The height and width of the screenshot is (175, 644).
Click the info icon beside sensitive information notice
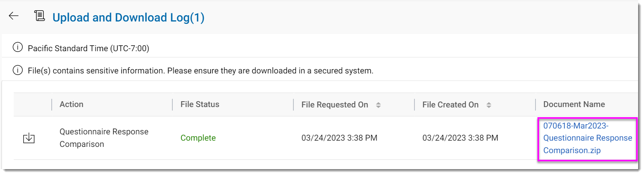click(x=18, y=70)
